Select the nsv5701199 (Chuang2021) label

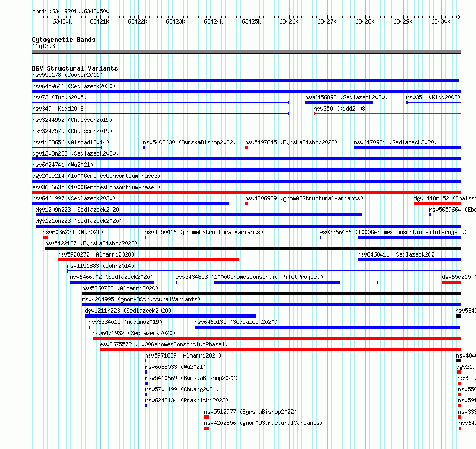pos(182,389)
